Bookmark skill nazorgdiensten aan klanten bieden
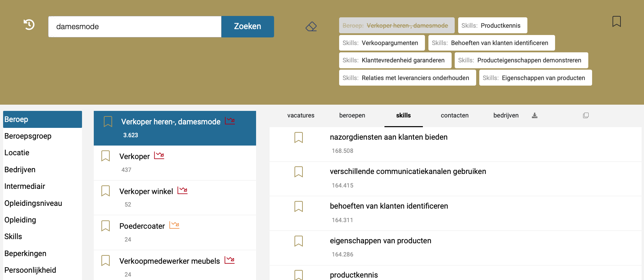This screenshot has height=280, width=644. click(x=299, y=138)
